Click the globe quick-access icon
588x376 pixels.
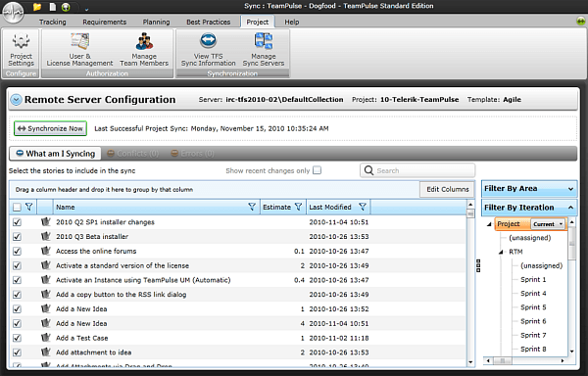click(x=66, y=7)
